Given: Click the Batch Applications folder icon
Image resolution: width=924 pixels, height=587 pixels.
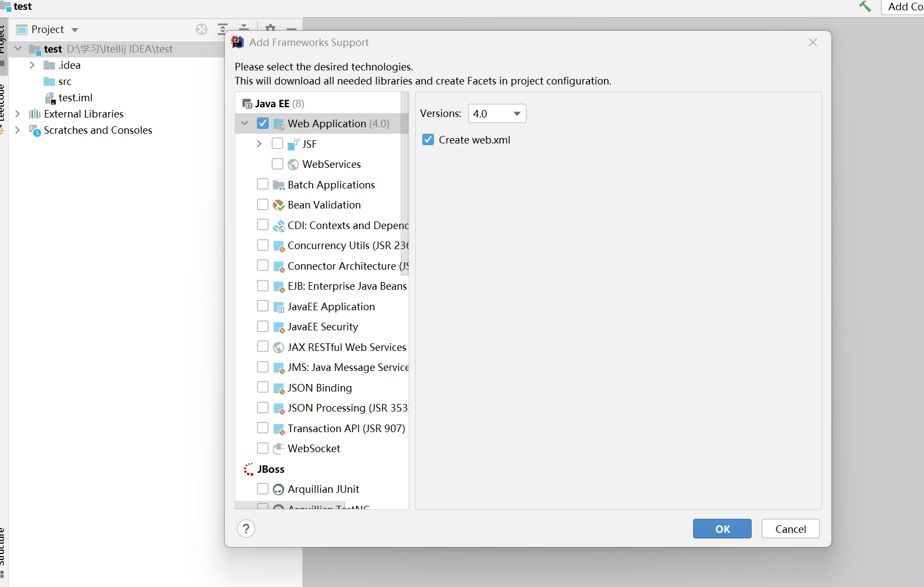Looking at the screenshot, I should coord(279,185).
